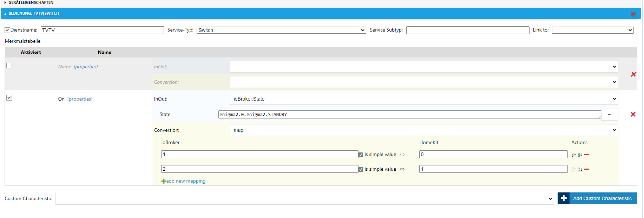Disable the On characteristic checkbox

click(9, 98)
